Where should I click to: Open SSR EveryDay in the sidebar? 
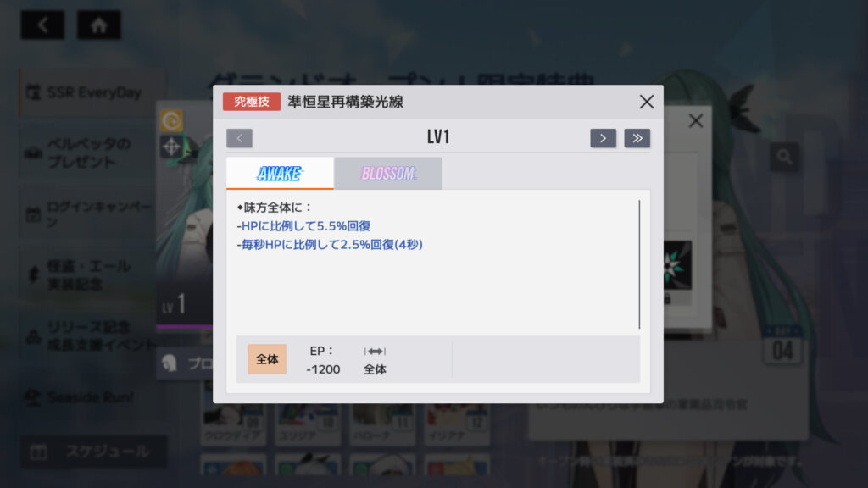pyautogui.click(x=92, y=92)
